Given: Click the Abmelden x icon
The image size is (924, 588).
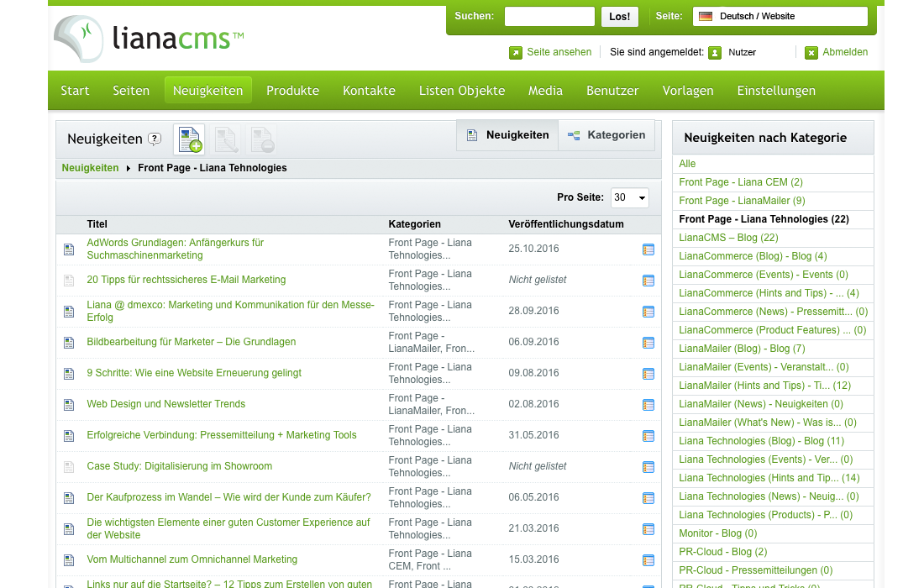Looking at the screenshot, I should click(x=811, y=52).
